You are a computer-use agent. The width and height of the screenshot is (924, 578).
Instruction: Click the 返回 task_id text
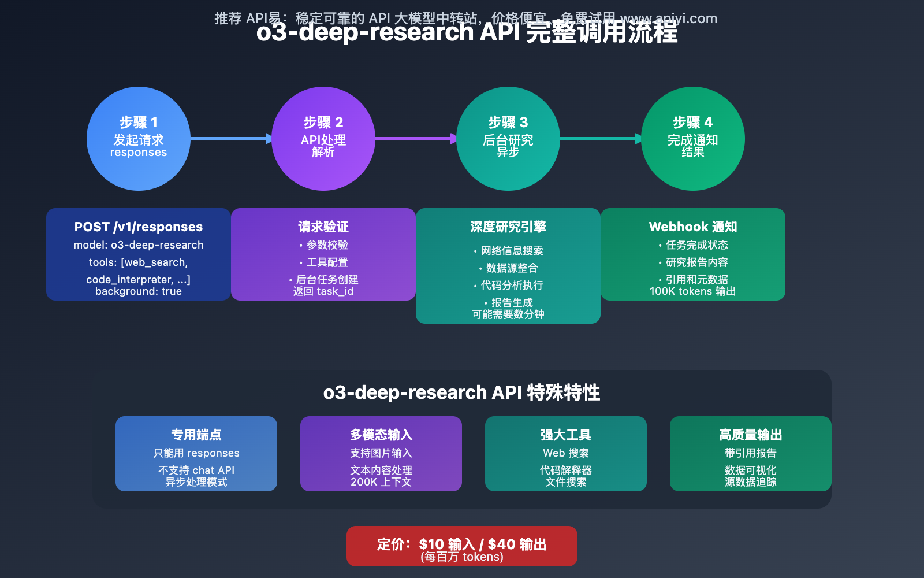[x=323, y=291]
